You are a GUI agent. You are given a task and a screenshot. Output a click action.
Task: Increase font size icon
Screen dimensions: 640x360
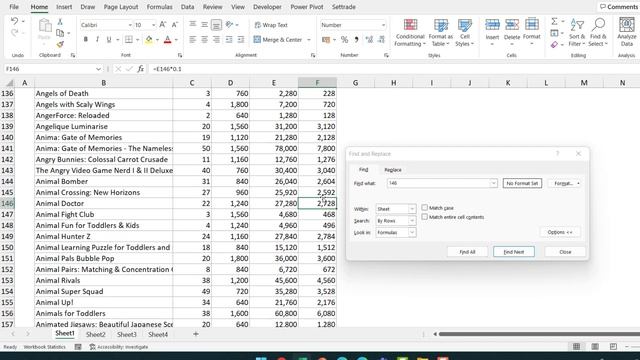(162, 25)
